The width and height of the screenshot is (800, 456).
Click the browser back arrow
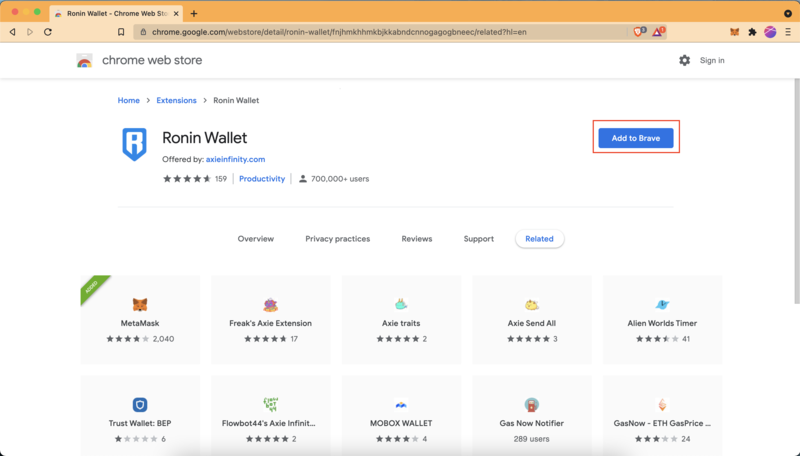coord(13,32)
